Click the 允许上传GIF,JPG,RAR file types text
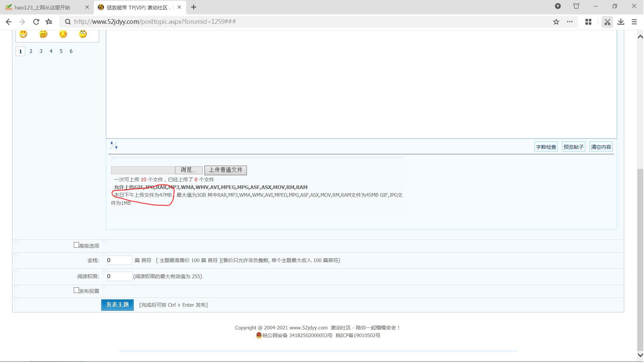The width and height of the screenshot is (644, 364). click(x=211, y=188)
